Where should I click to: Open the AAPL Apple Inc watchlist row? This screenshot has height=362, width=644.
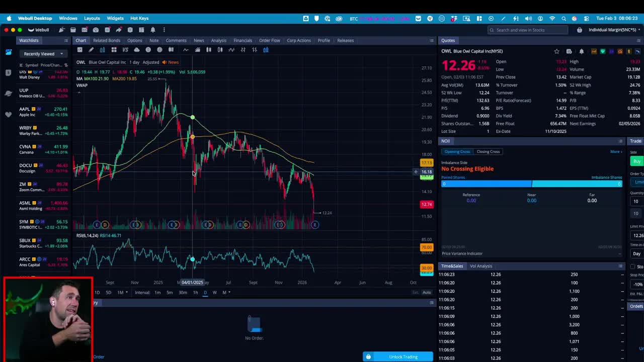click(x=44, y=112)
